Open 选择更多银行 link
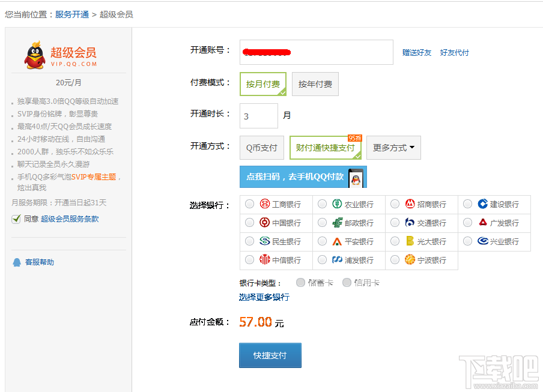This screenshot has width=543, height=392. pyautogui.click(x=264, y=297)
